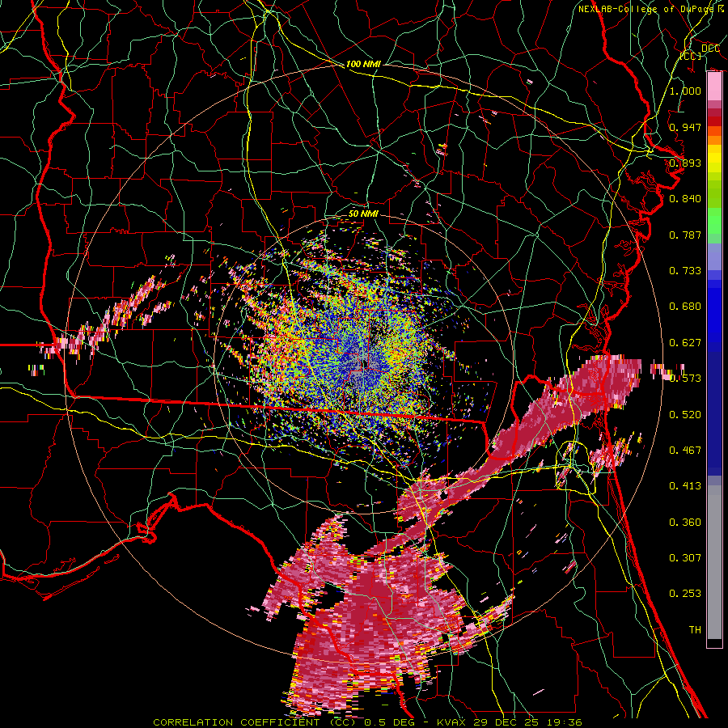Click the 50 NMI range ring label

363,214
